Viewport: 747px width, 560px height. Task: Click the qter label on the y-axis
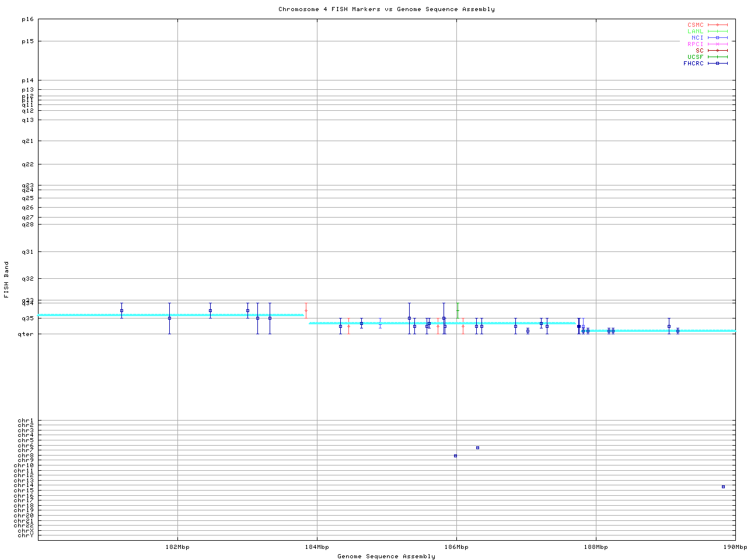(26, 334)
